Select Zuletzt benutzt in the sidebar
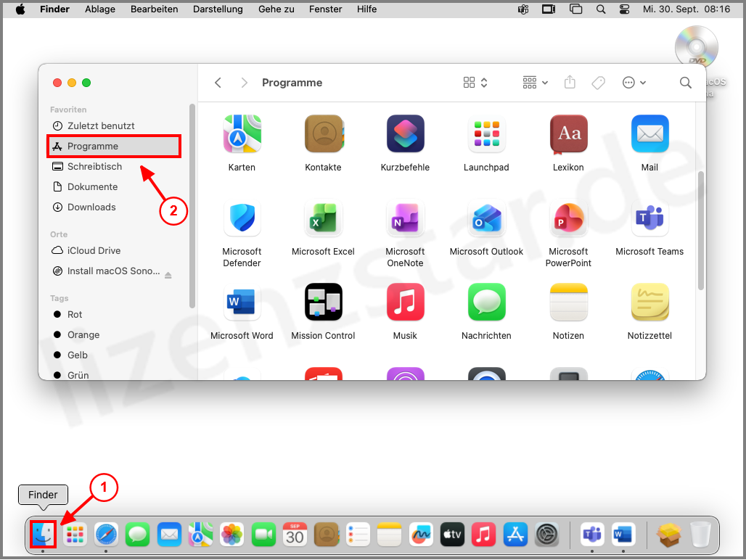This screenshot has width=746, height=560. pyautogui.click(x=114, y=126)
